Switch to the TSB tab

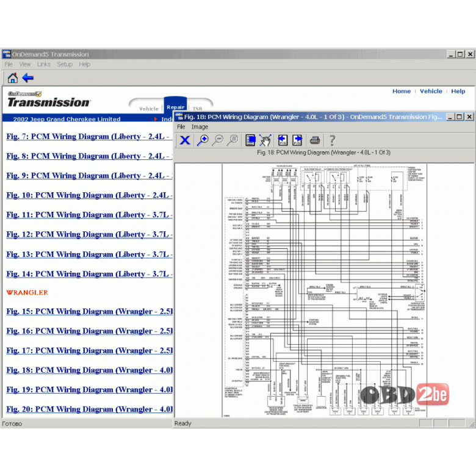(x=197, y=109)
